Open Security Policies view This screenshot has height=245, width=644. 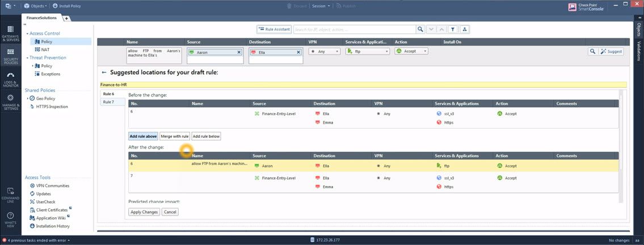(x=10, y=57)
